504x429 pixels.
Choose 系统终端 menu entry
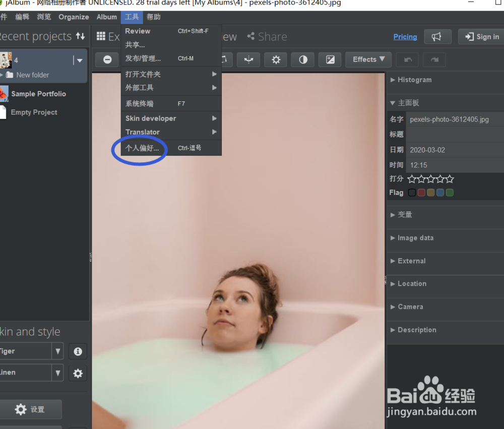click(171, 103)
